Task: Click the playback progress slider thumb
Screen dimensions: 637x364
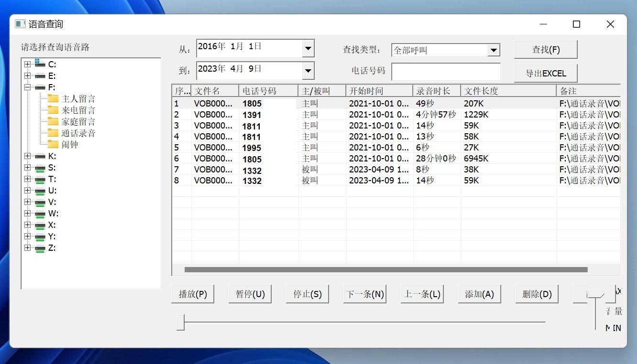Action: pos(180,322)
